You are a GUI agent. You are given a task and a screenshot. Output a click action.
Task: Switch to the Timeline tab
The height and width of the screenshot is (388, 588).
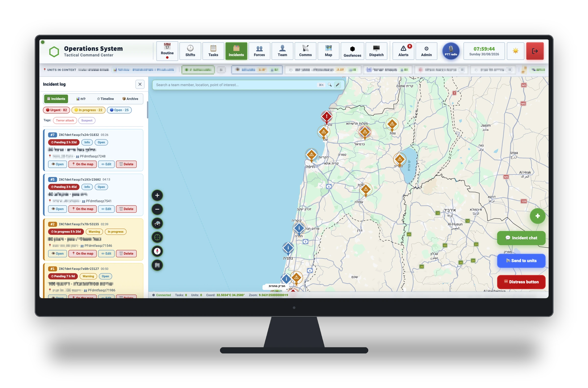pos(106,99)
